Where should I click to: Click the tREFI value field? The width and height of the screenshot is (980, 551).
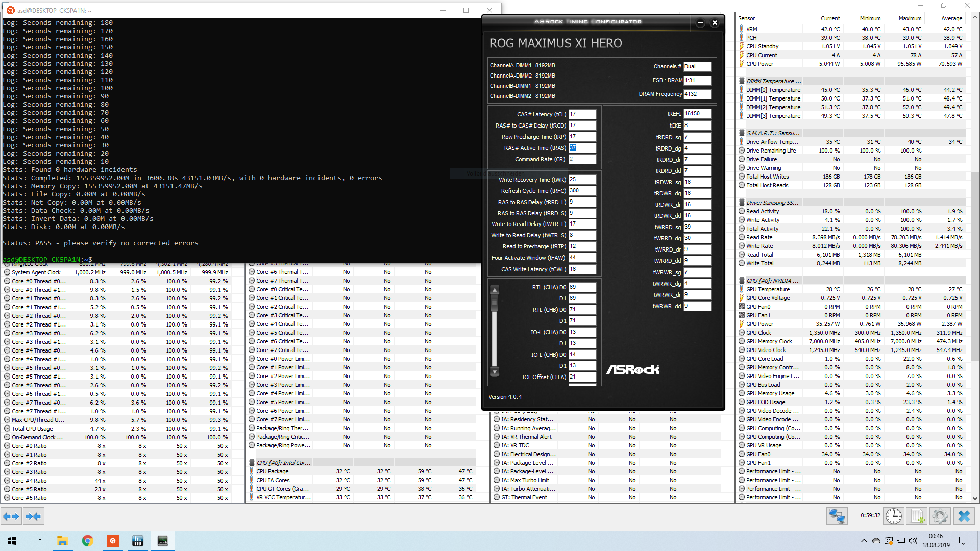point(697,114)
